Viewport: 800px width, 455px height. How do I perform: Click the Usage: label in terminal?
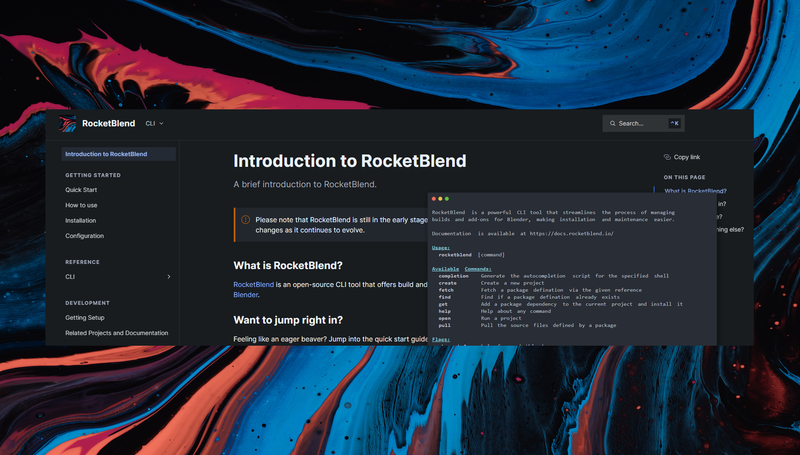[x=441, y=248]
